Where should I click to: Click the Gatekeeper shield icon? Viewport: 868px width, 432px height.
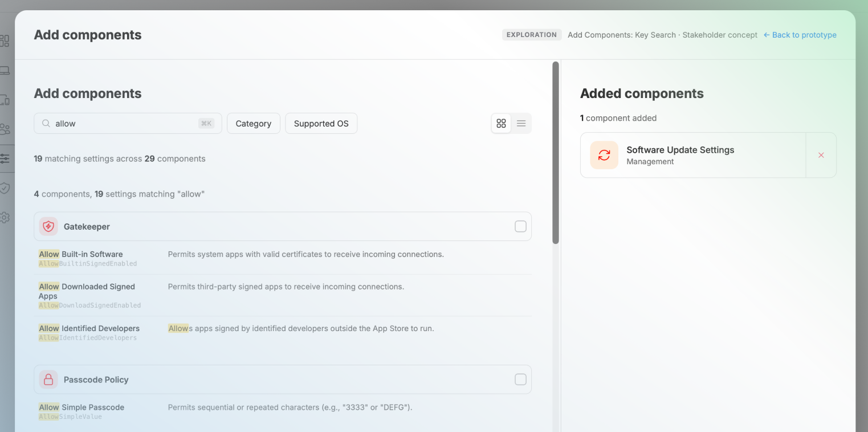48,226
